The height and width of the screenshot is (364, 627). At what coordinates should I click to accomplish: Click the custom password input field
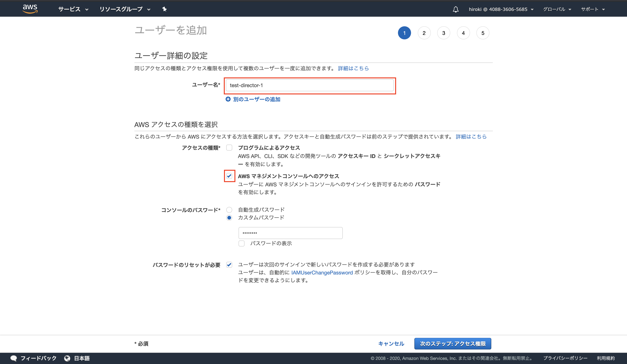coord(290,233)
